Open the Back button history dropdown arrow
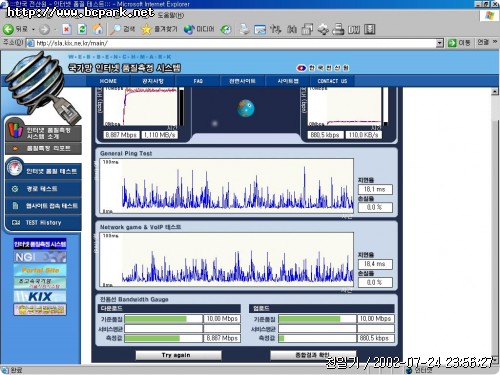The image size is (500, 375). [x=33, y=30]
